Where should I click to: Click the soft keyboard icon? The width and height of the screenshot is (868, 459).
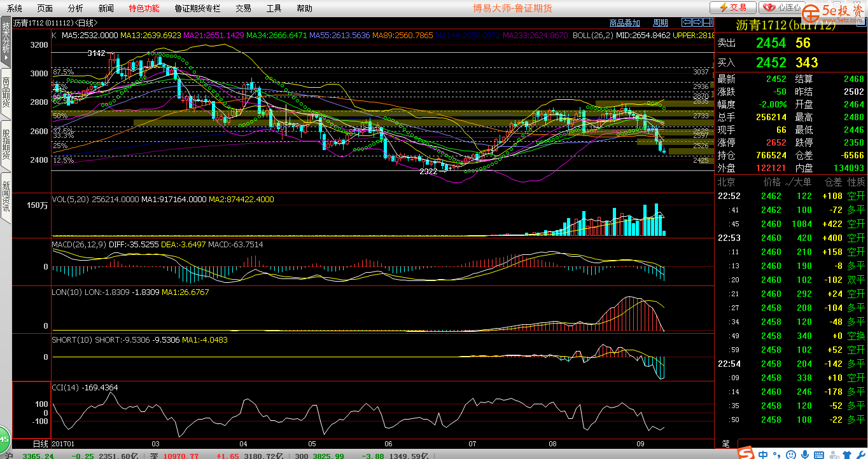pyautogui.click(x=819, y=455)
